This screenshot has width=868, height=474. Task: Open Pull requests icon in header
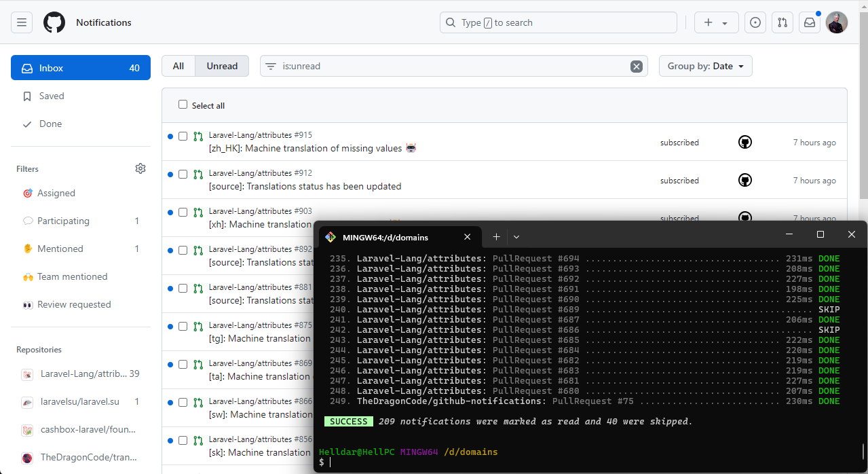(x=782, y=22)
